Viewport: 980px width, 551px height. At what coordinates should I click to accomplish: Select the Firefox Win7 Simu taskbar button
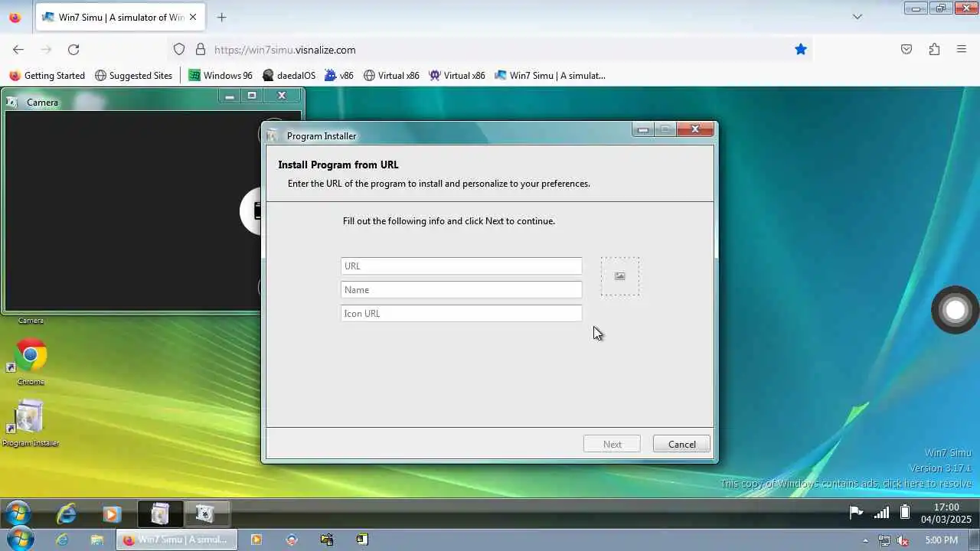pyautogui.click(x=177, y=540)
